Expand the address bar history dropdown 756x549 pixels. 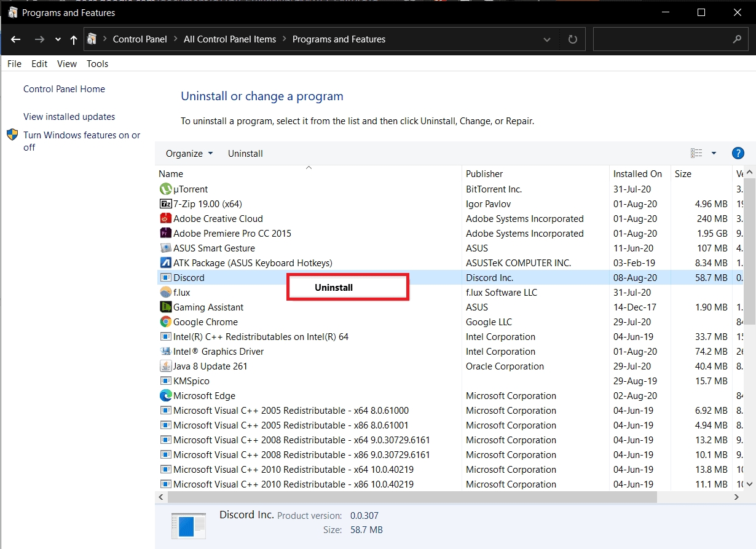click(547, 39)
